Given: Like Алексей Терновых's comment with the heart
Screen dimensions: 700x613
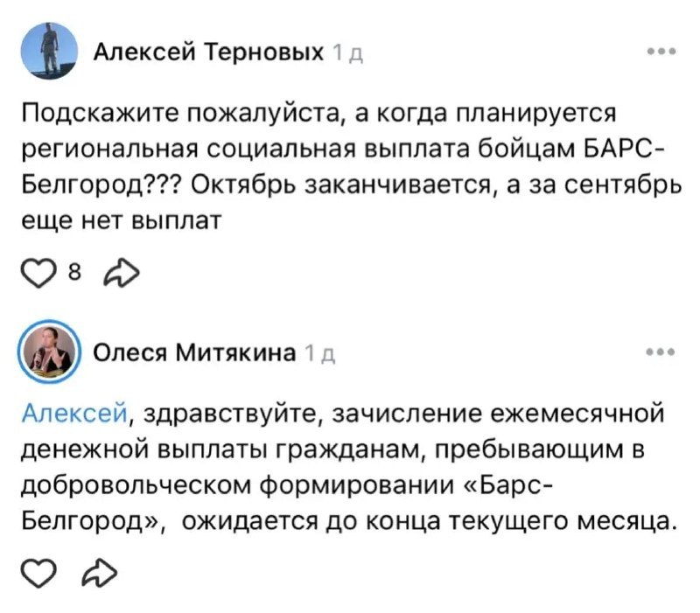Looking at the screenshot, I should tap(38, 272).
